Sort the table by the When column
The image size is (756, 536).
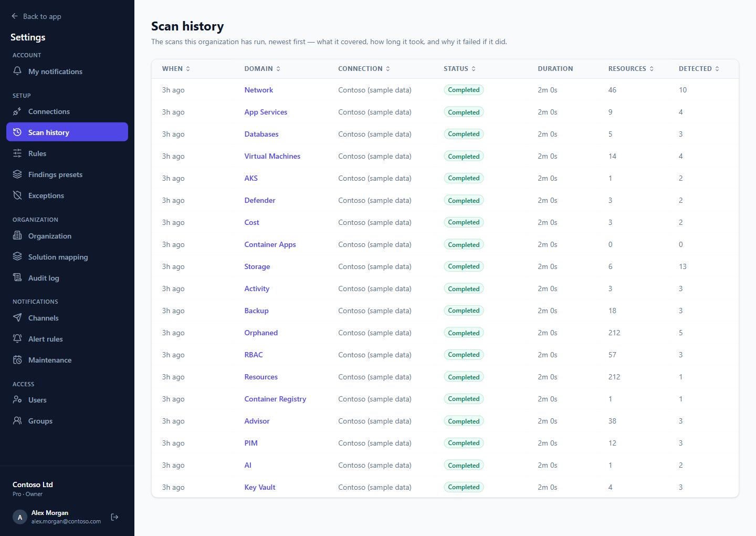(x=176, y=69)
